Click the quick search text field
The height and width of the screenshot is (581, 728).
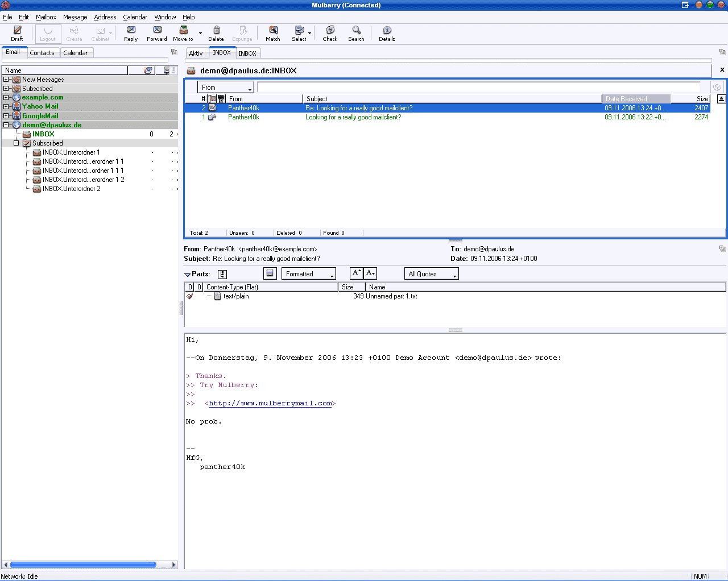(479, 87)
